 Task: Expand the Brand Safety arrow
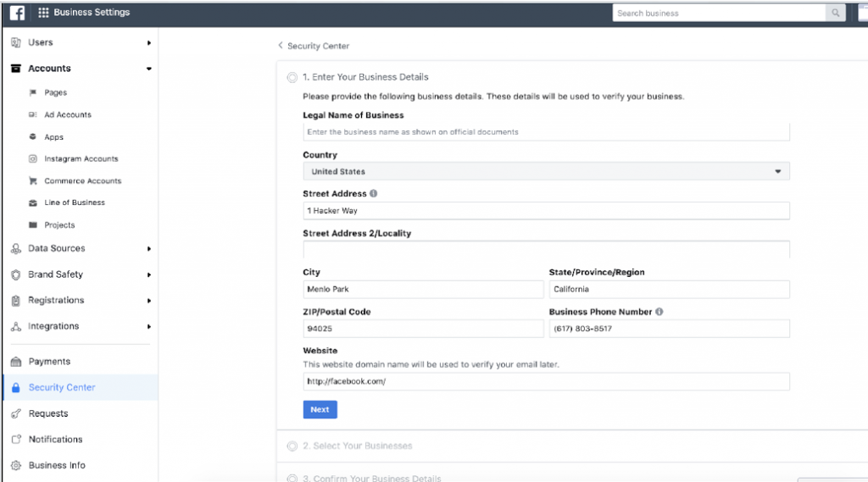tap(149, 274)
